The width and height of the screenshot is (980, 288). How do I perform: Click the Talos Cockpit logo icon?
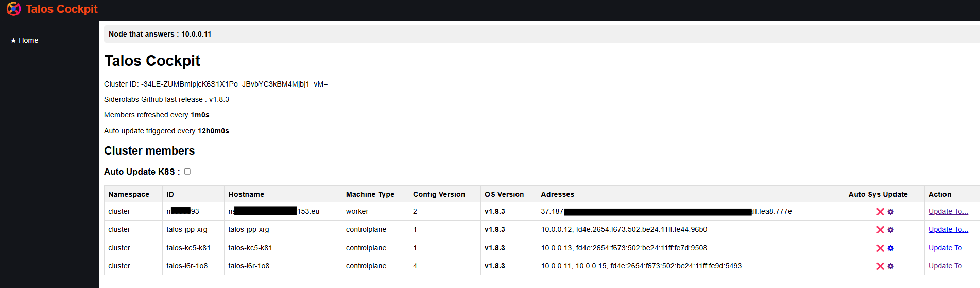(x=14, y=9)
